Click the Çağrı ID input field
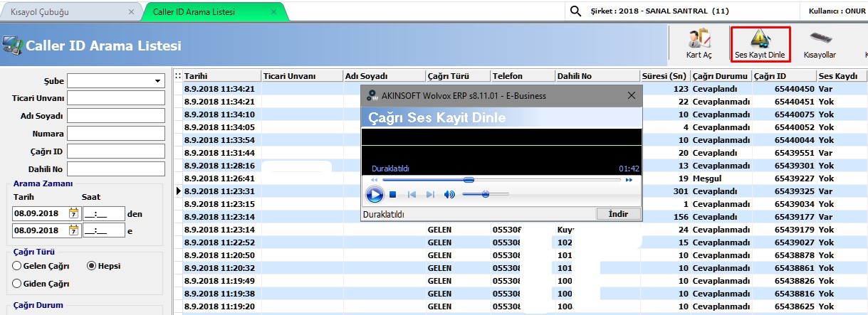The image size is (868, 315). tap(115, 151)
